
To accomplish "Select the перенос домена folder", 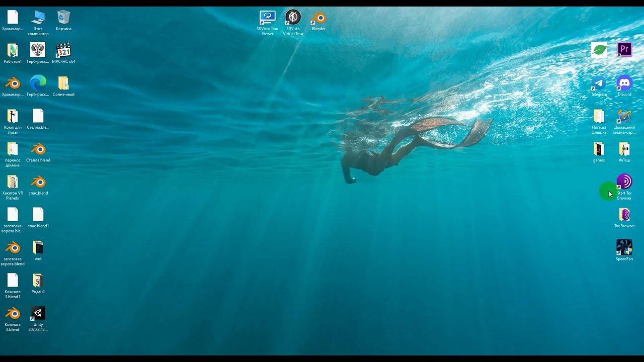I will [13, 149].
